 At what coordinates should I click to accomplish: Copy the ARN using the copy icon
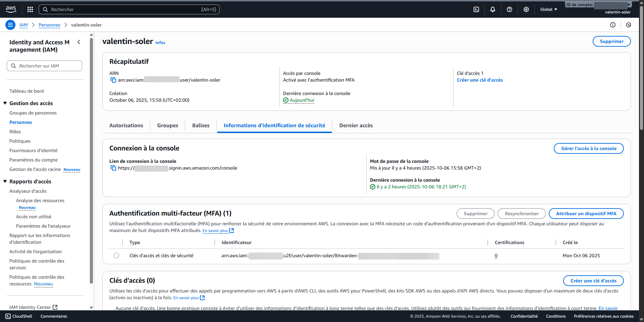coord(113,80)
